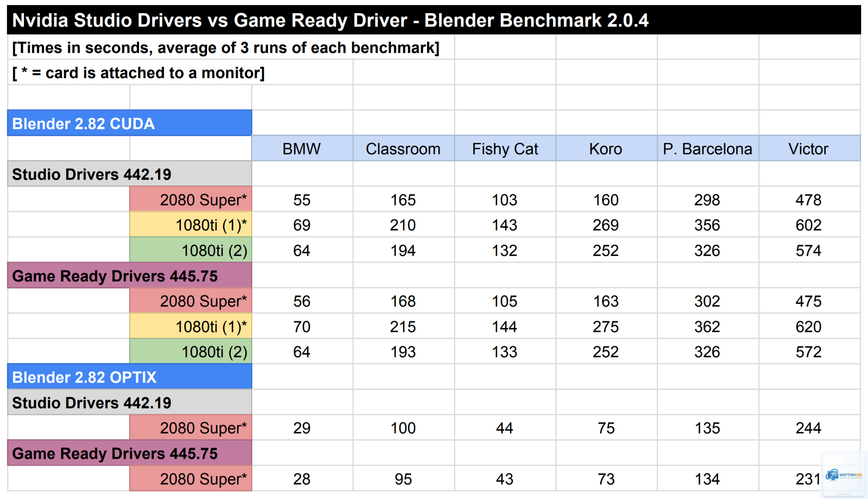Select Koro value 160
This screenshot has width=868, height=499.
[606, 200]
